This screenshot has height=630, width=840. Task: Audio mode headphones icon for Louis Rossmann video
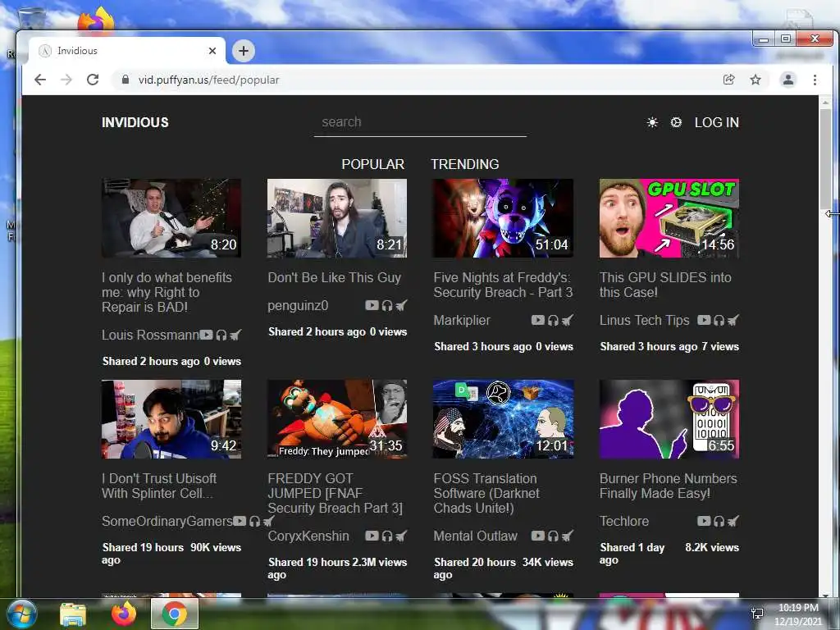[221, 336]
